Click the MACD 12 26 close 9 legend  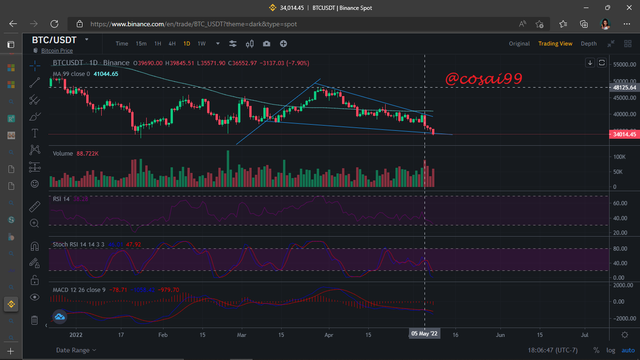(x=79, y=290)
